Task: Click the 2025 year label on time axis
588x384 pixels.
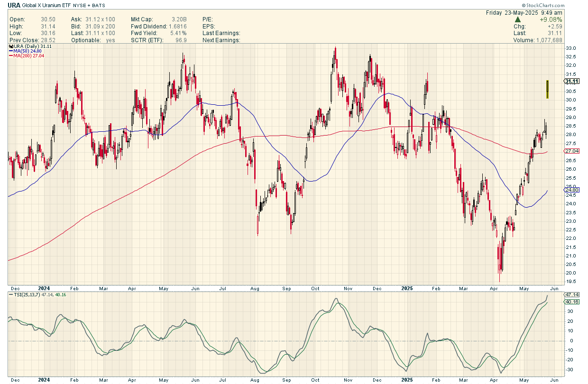Action: 407,287
